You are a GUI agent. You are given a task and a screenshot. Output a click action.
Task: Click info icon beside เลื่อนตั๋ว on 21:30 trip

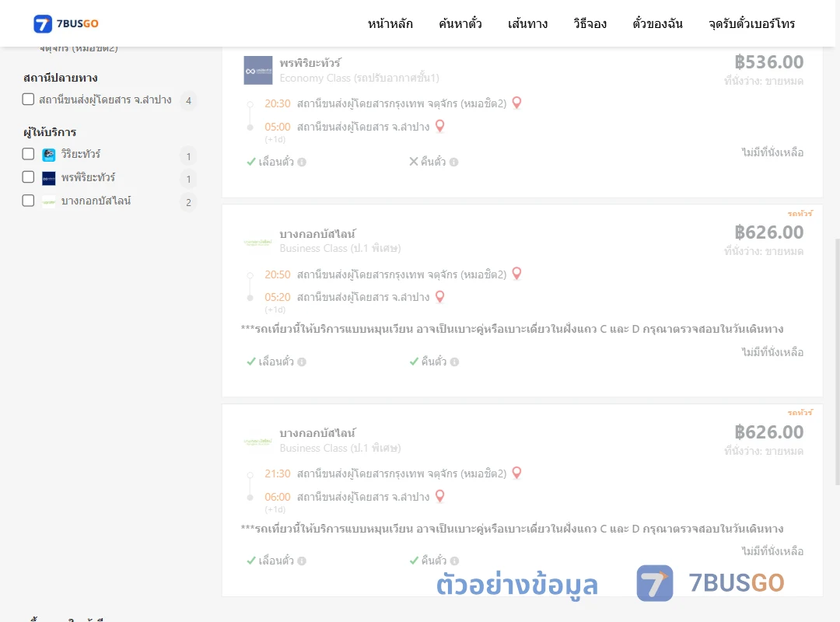(302, 561)
